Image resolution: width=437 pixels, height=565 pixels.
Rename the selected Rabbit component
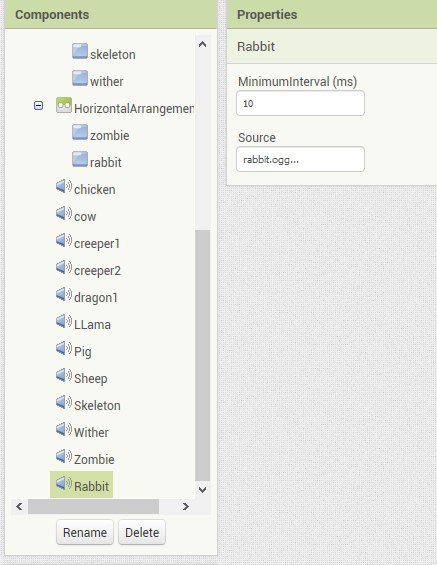click(x=85, y=532)
